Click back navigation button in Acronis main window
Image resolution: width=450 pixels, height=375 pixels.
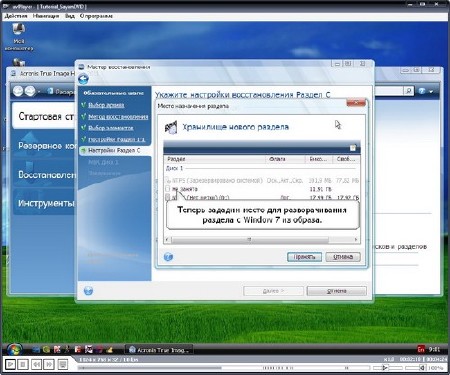[x=18, y=91]
